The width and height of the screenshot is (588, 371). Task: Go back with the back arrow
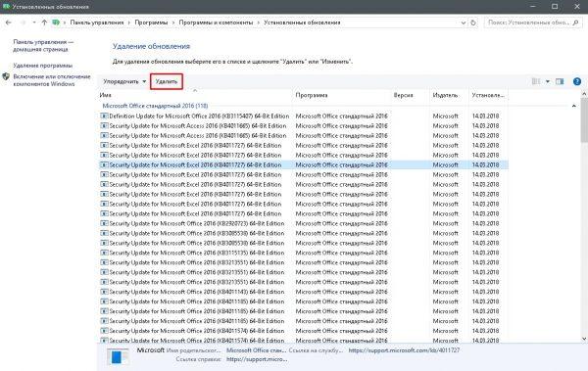[8, 23]
